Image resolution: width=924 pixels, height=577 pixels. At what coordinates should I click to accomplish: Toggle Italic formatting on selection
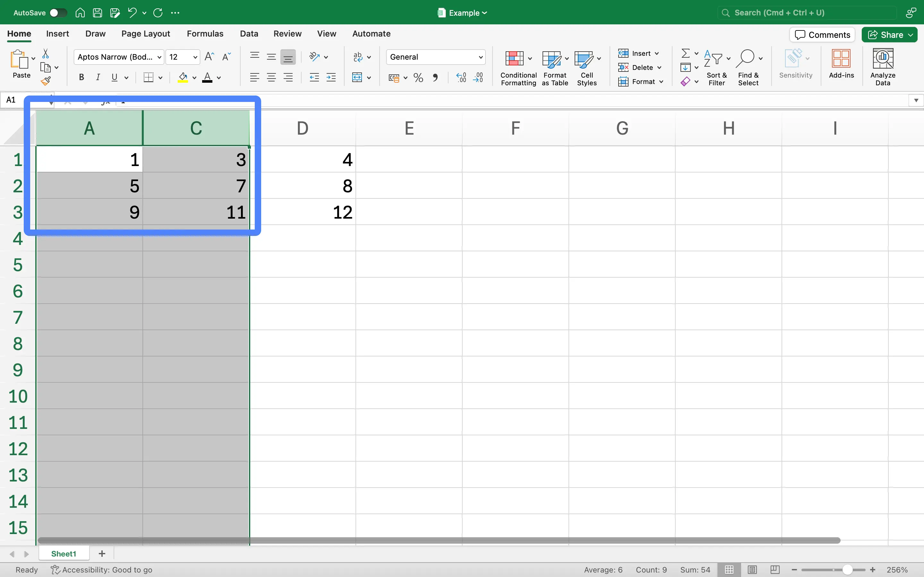pos(97,77)
